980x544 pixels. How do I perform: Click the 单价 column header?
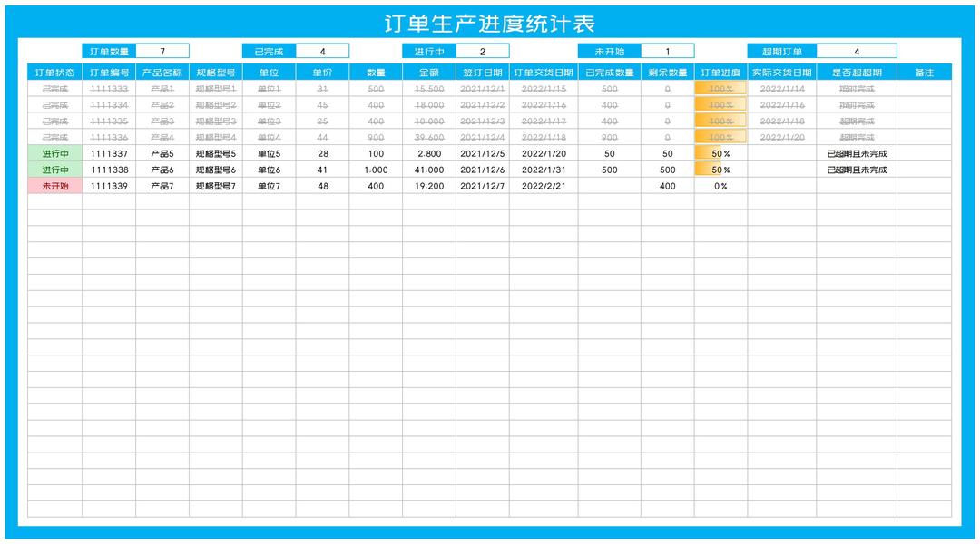coord(322,73)
